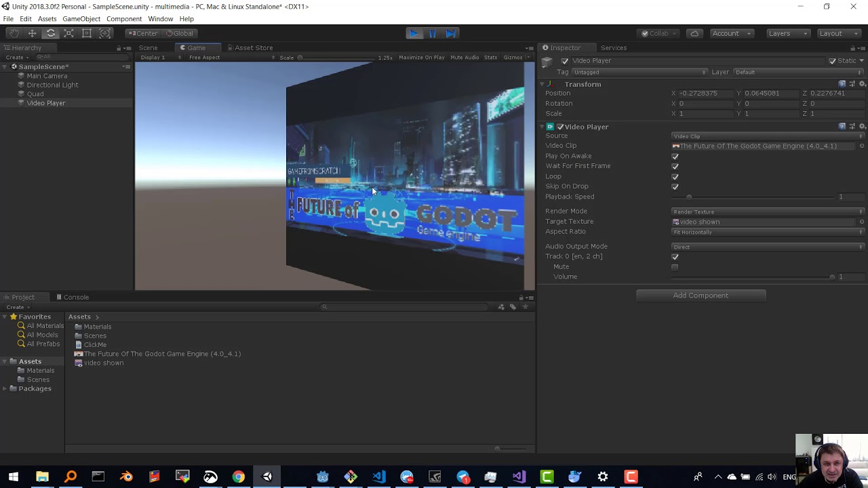Screen dimensions: 868x488
Task: Open the GameObject menu
Action: pyautogui.click(x=81, y=19)
